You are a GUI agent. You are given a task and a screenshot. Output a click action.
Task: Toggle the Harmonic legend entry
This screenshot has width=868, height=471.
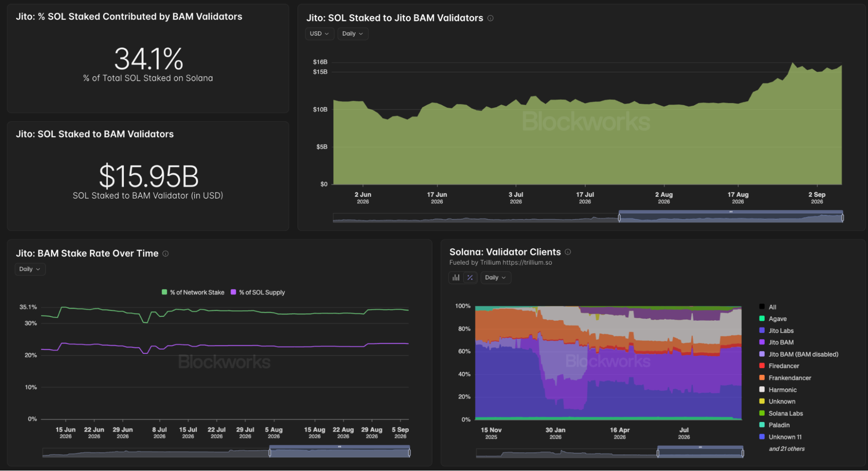[x=778, y=390]
